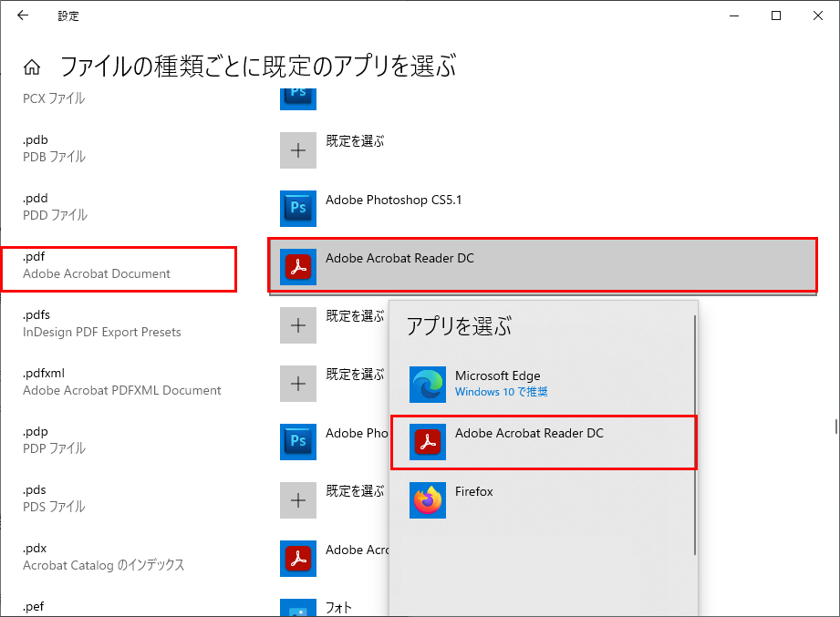Click 既定を選ぶ for .pds
This screenshot has height=617, width=840.
click(355, 491)
